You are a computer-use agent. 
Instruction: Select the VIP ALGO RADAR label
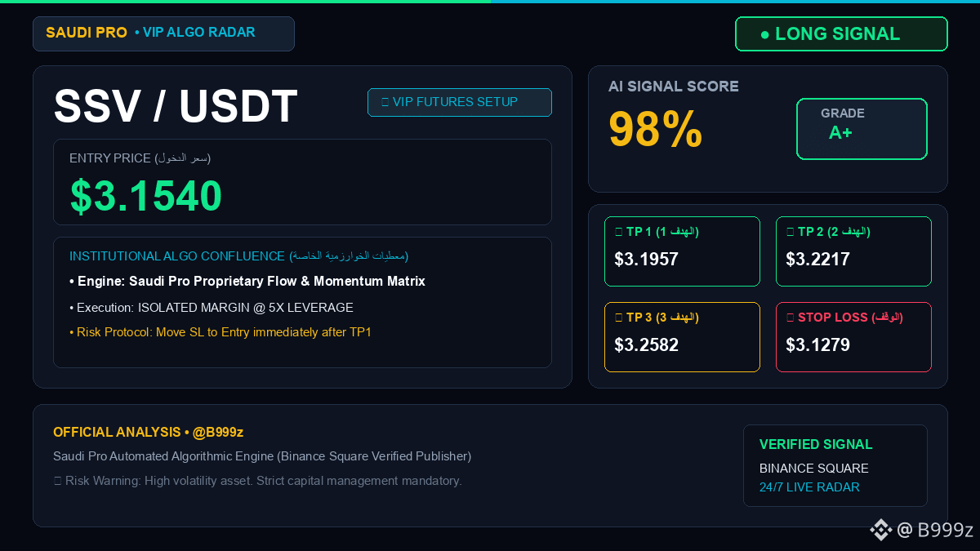[195, 33]
